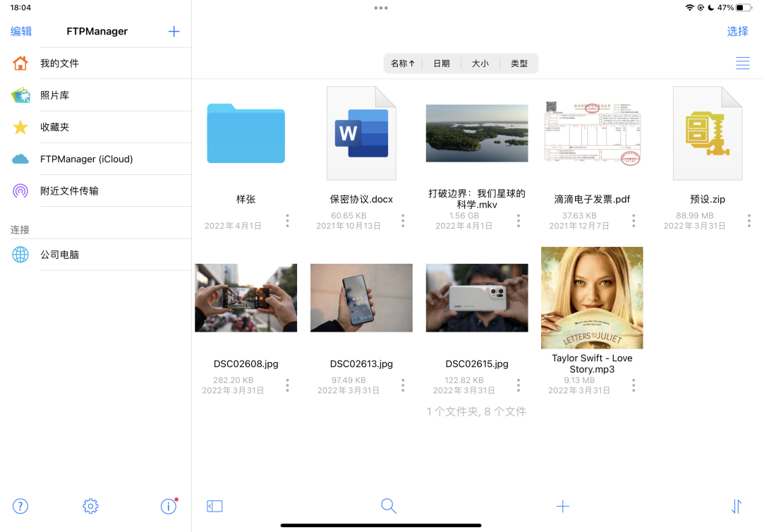The image size is (762, 532).
Task: Tap the bottom toolbar add plus icon
Action: pos(562,506)
